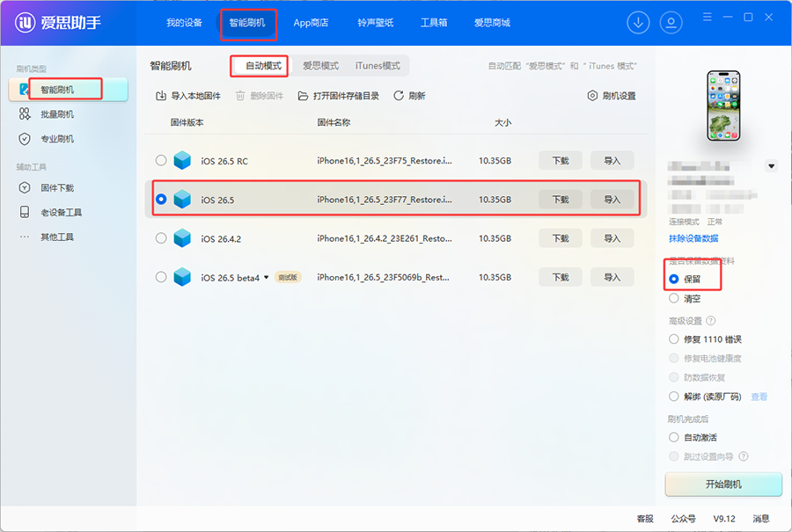792x532 pixels.
Task: Click the 查看 link beside 解绑
Action: click(x=759, y=397)
